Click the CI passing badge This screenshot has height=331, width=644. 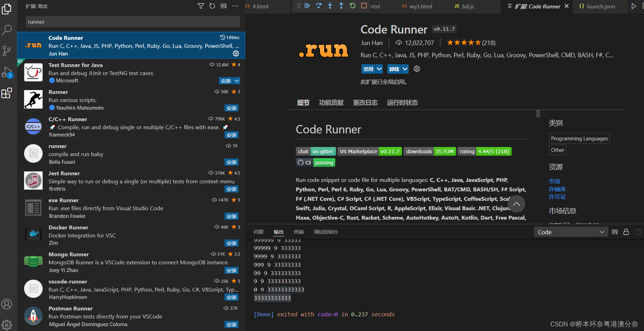315,162
